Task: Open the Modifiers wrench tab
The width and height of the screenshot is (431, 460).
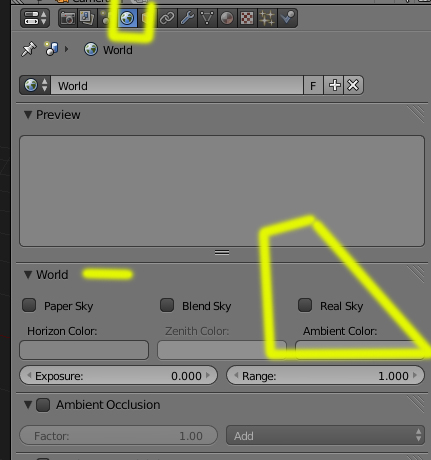Action: tap(187, 18)
